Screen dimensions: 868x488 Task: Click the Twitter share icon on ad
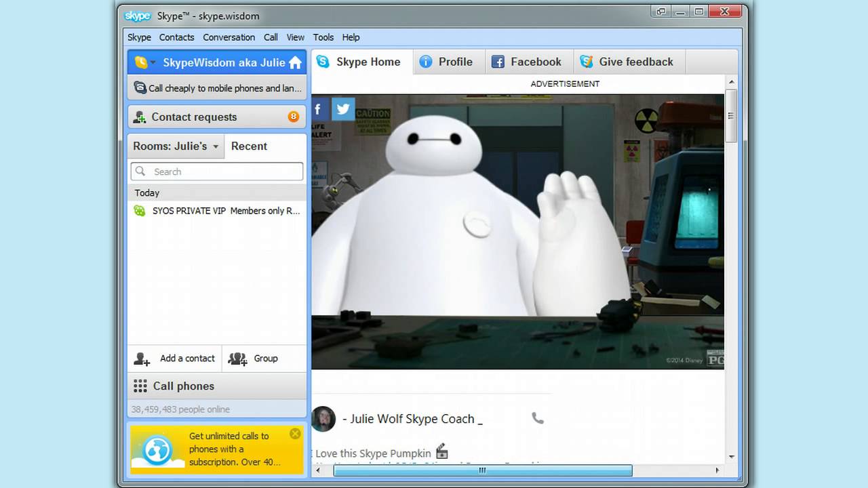[343, 109]
